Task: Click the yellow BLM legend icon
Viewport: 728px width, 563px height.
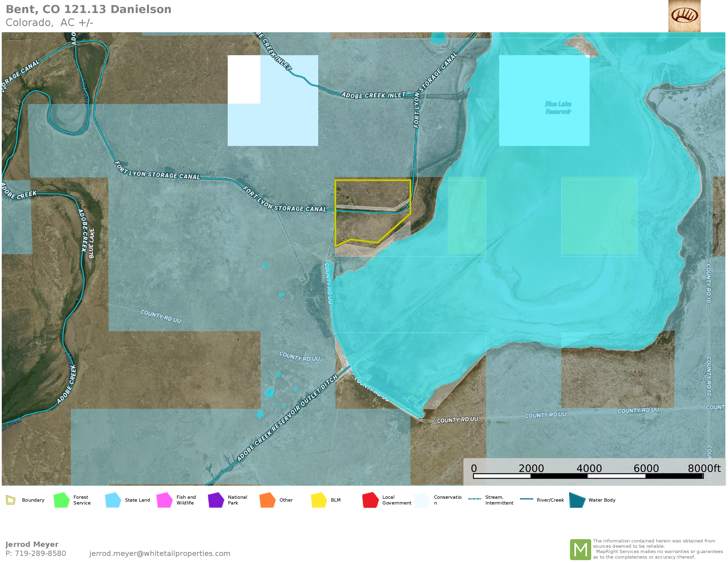Action: [x=319, y=500]
